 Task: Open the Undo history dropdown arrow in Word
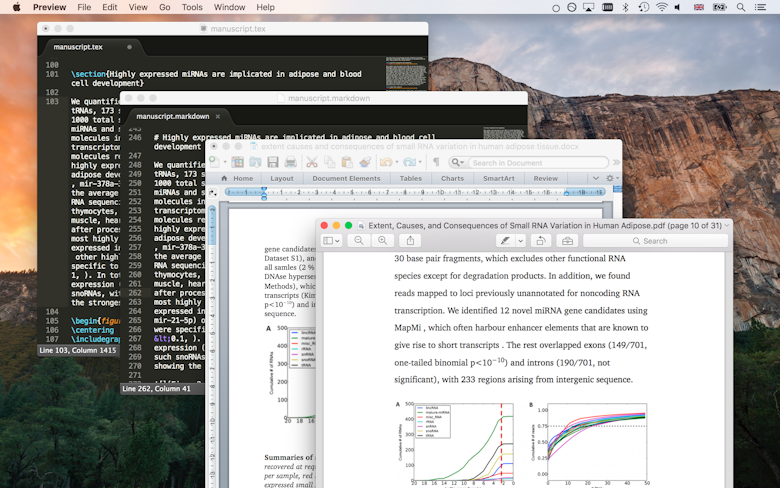coord(396,162)
